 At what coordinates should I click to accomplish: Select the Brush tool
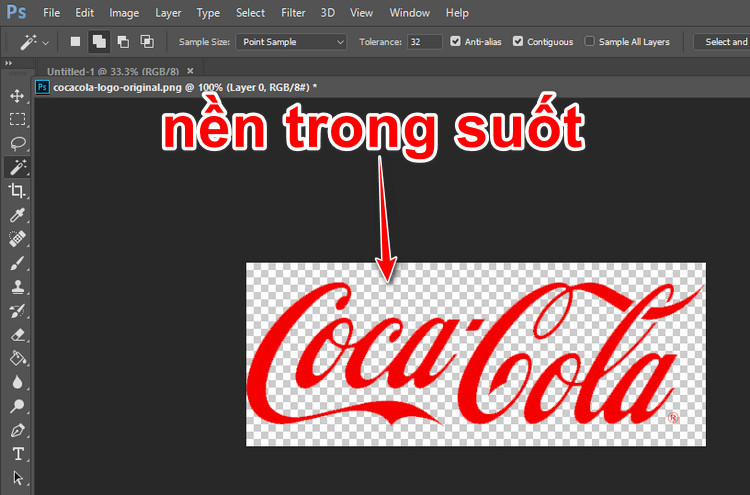click(x=17, y=263)
